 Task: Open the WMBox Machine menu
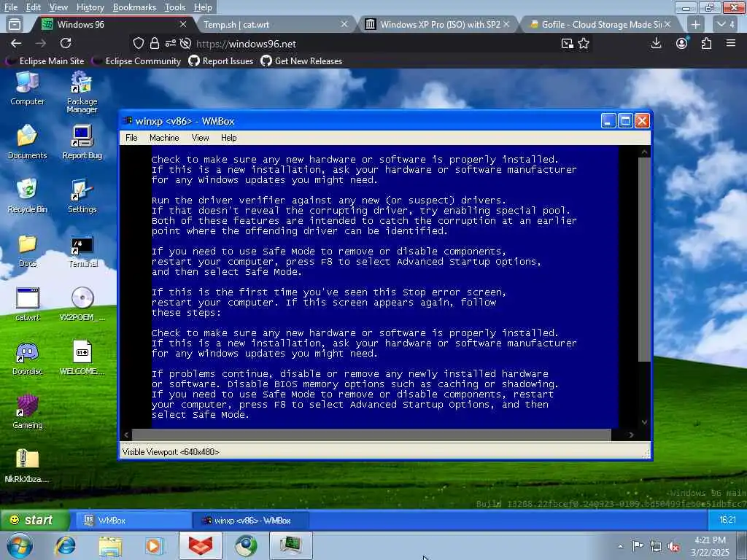click(x=164, y=138)
